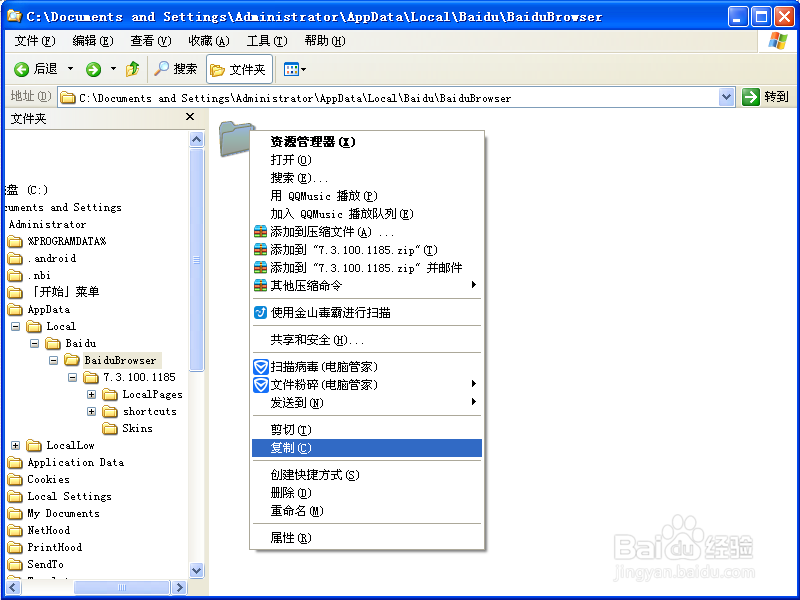Click the green Forward arrow icon
This screenshot has height=600, width=800.
pyautogui.click(x=93, y=69)
